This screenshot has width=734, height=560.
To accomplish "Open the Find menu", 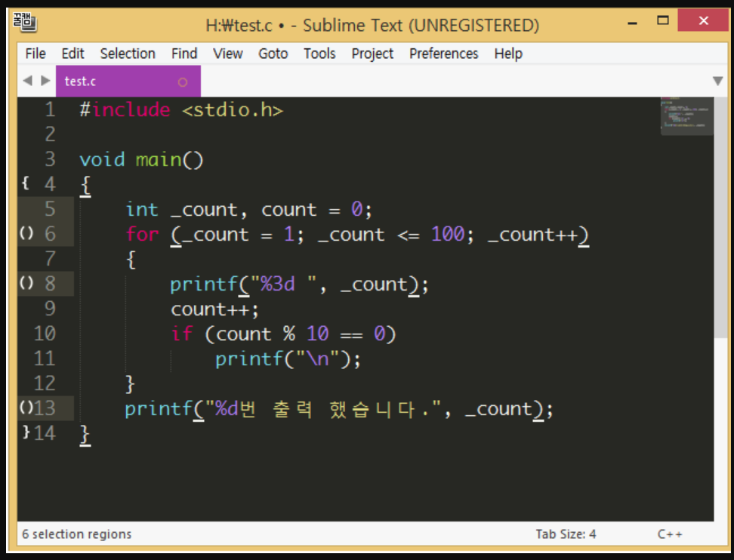I will [x=184, y=54].
